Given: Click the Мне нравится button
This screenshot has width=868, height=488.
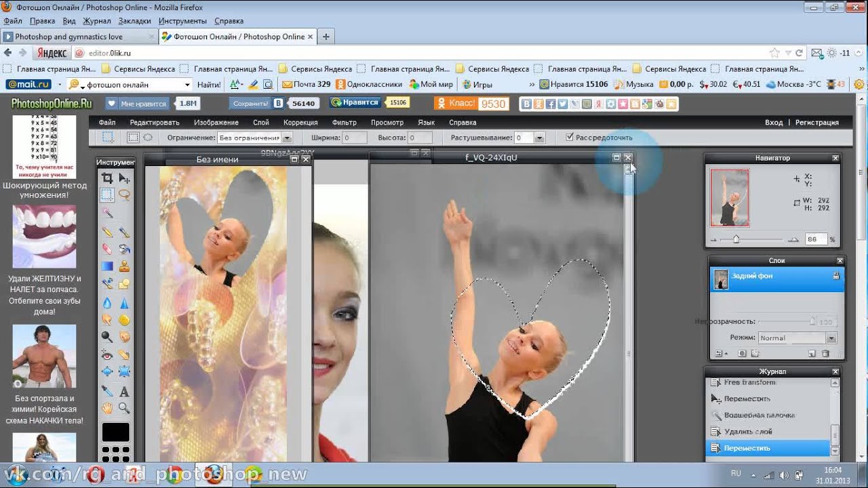Looking at the screenshot, I should pos(138,104).
